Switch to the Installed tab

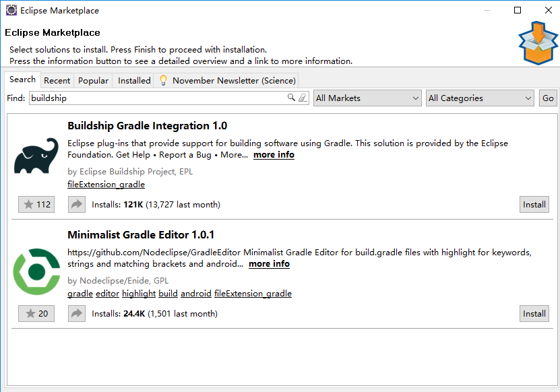pos(134,81)
